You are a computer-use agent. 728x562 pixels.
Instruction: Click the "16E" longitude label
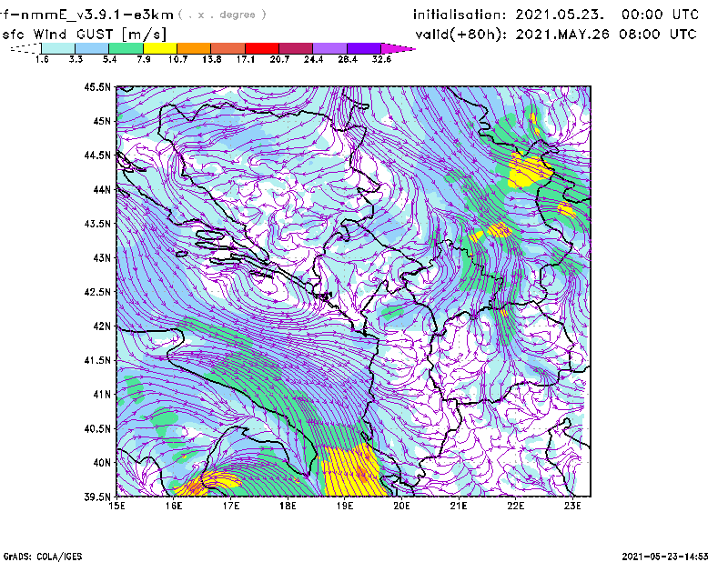(174, 506)
